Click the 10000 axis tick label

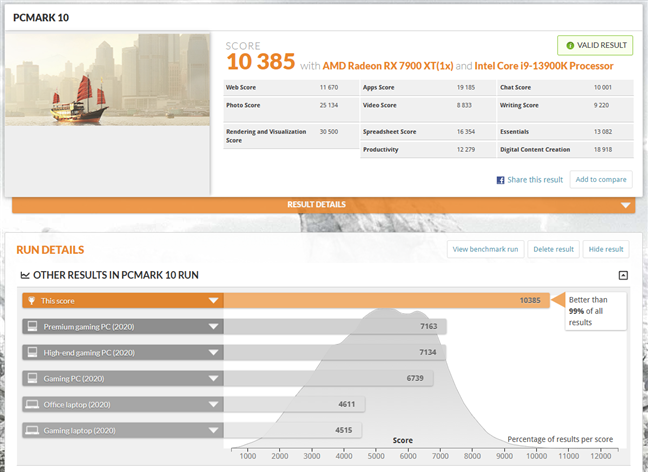(x=536, y=456)
